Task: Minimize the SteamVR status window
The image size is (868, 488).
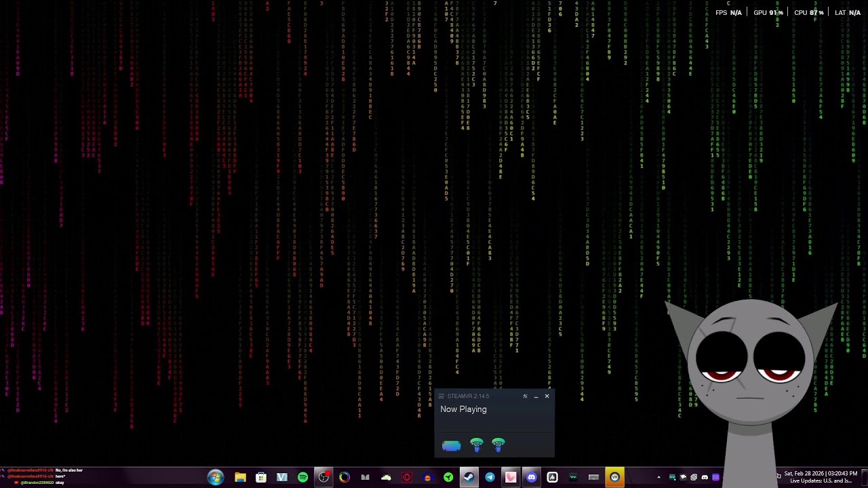Action: [536, 396]
